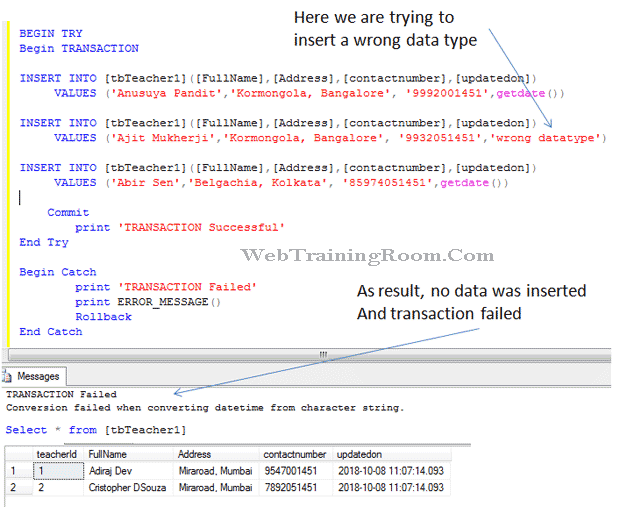The image size is (620, 507).
Task: Click 'Select * from [tbTeacher1]' query line
Action: (96, 430)
